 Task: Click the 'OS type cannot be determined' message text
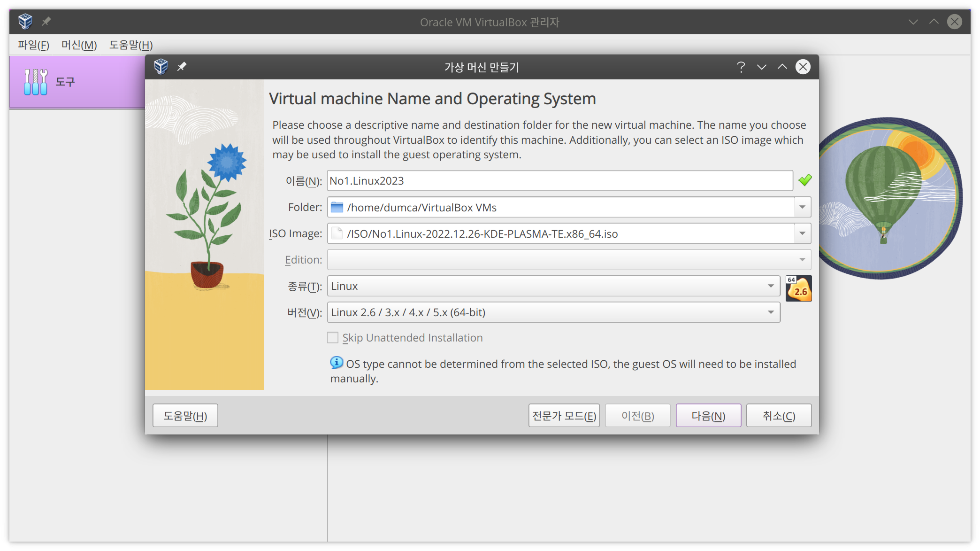click(x=563, y=371)
